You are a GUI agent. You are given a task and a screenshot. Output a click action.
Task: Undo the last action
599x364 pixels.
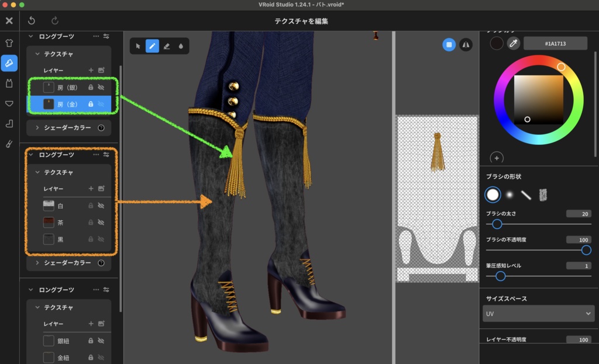(32, 20)
